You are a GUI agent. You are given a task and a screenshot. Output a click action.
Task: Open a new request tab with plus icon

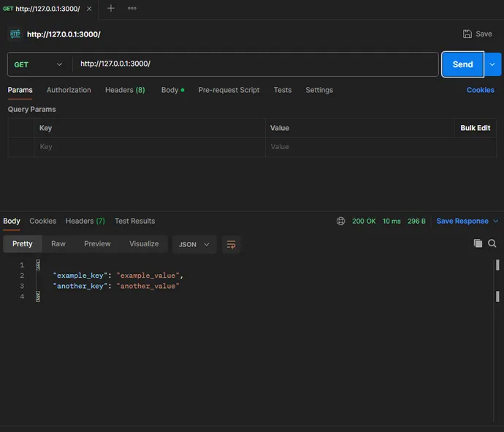coord(111,8)
